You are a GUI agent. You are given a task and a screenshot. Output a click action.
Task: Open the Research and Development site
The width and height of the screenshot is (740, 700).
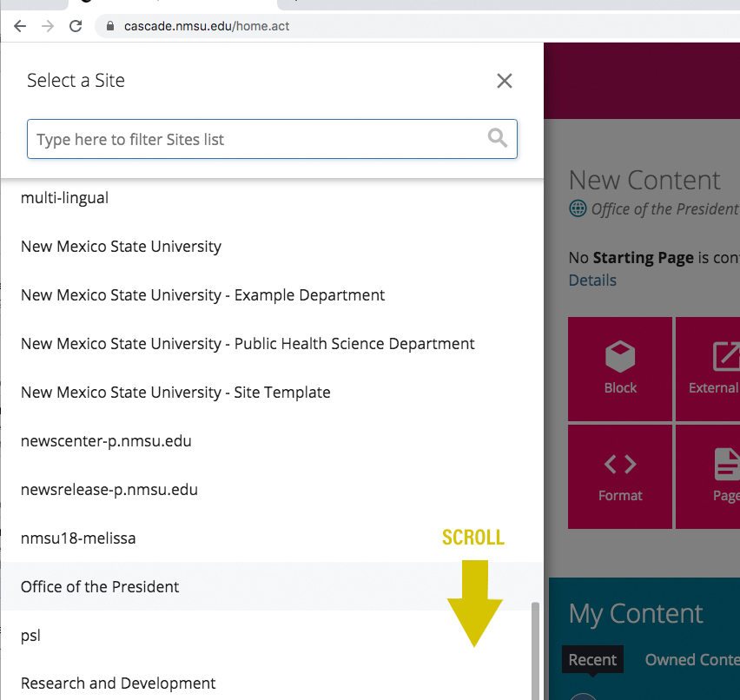point(118,683)
